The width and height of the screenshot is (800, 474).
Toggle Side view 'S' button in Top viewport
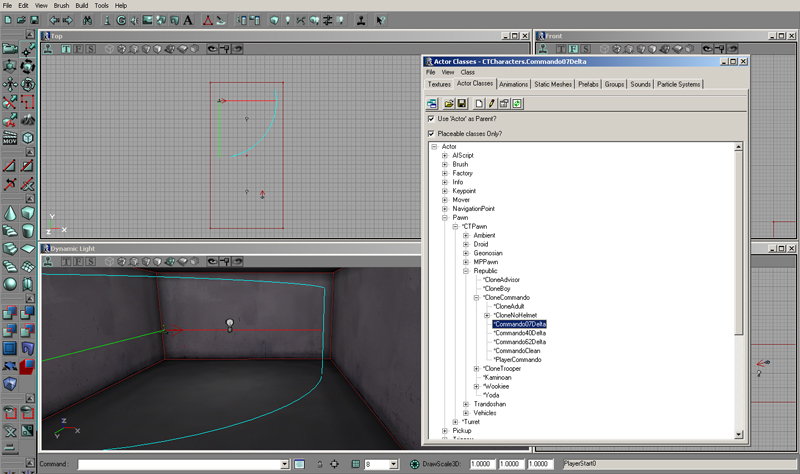tap(91, 49)
